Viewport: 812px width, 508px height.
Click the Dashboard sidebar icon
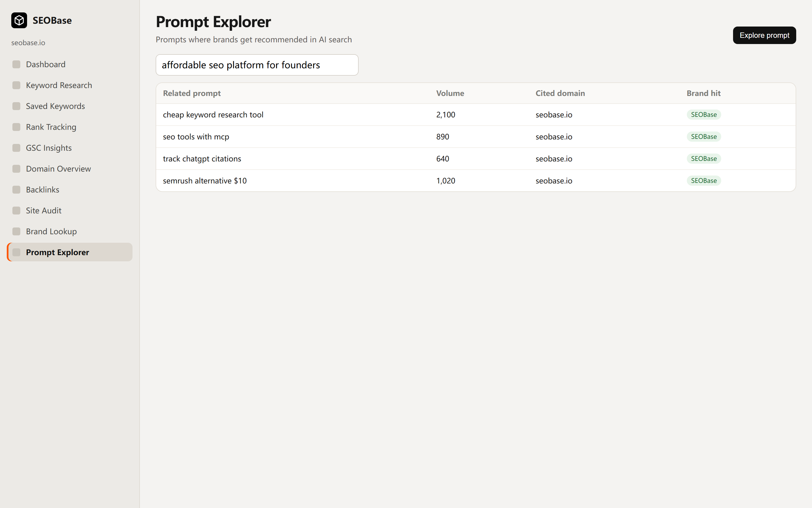click(x=16, y=64)
